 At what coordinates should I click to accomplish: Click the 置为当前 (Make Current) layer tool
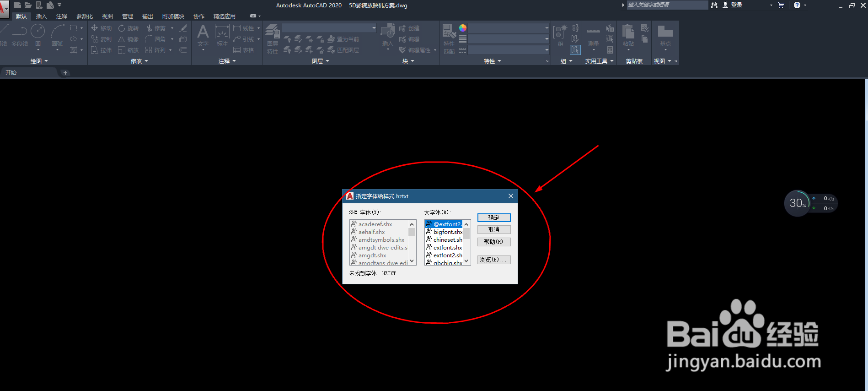click(x=343, y=39)
